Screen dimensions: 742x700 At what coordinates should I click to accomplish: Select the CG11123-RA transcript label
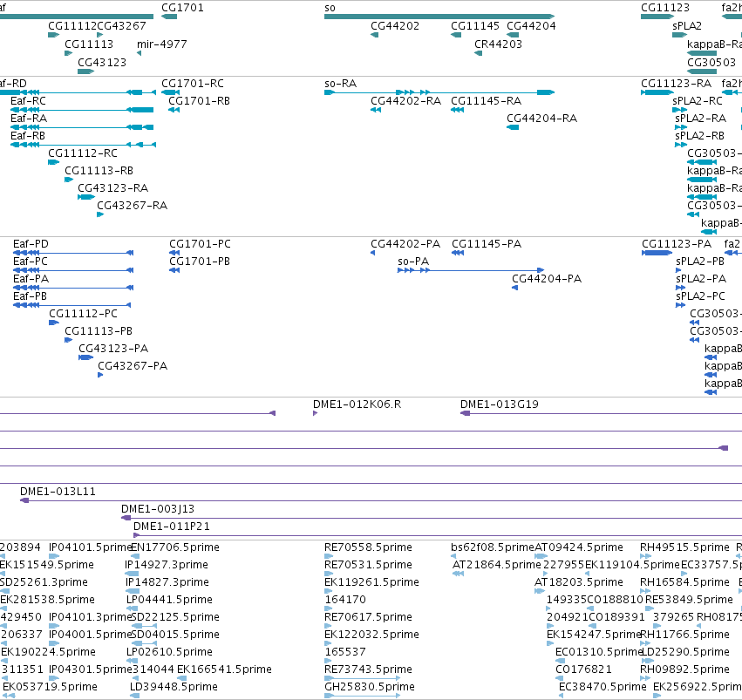click(676, 83)
